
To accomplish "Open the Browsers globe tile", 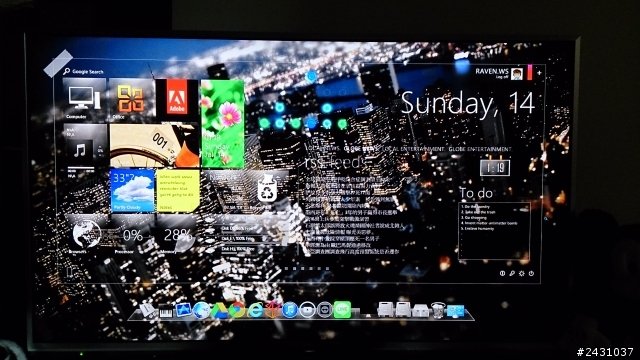I will pyautogui.click(x=86, y=236).
